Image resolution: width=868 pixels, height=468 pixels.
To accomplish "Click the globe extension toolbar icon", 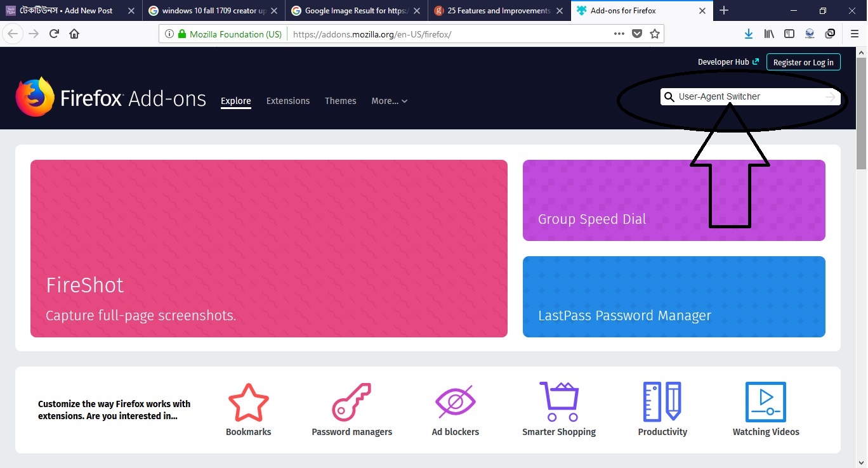I will 810,34.
